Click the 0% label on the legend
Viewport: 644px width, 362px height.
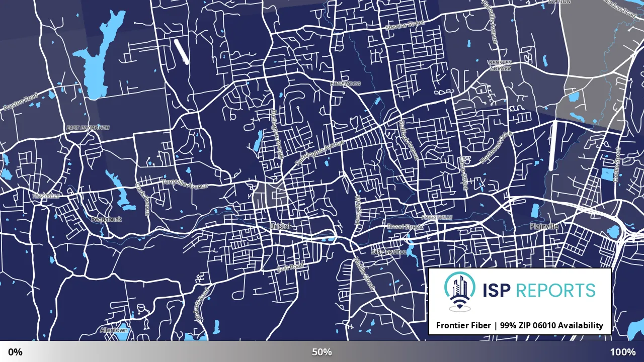coord(16,352)
